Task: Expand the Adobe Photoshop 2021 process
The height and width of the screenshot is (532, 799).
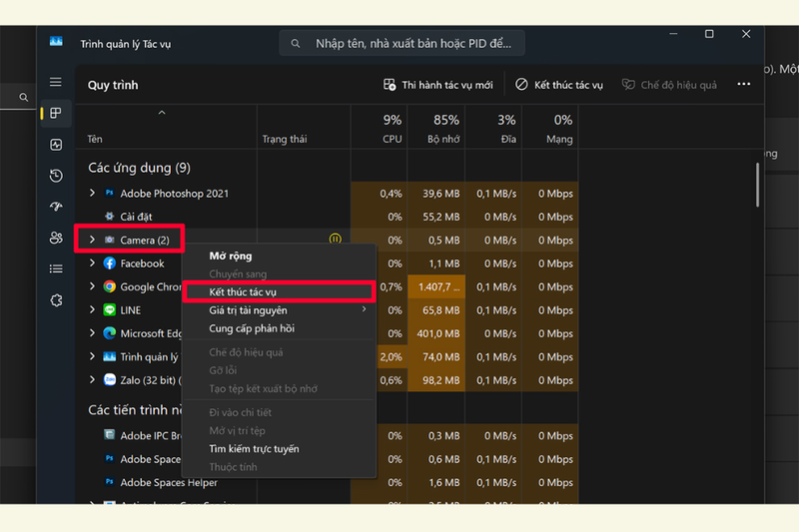Action: point(92,193)
